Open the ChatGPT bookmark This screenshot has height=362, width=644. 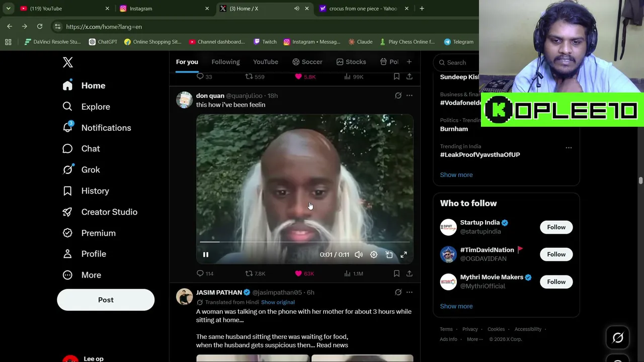click(x=103, y=42)
